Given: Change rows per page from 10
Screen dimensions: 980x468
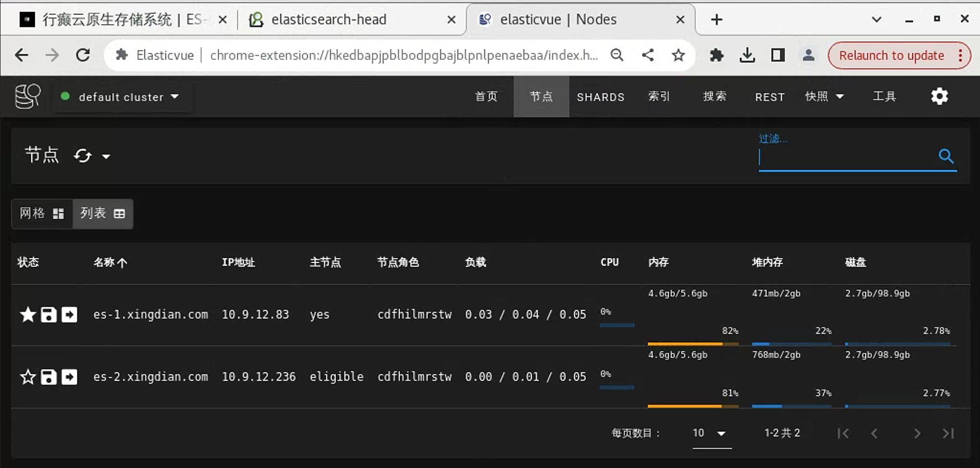Looking at the screenshot, I should [712, 433].
